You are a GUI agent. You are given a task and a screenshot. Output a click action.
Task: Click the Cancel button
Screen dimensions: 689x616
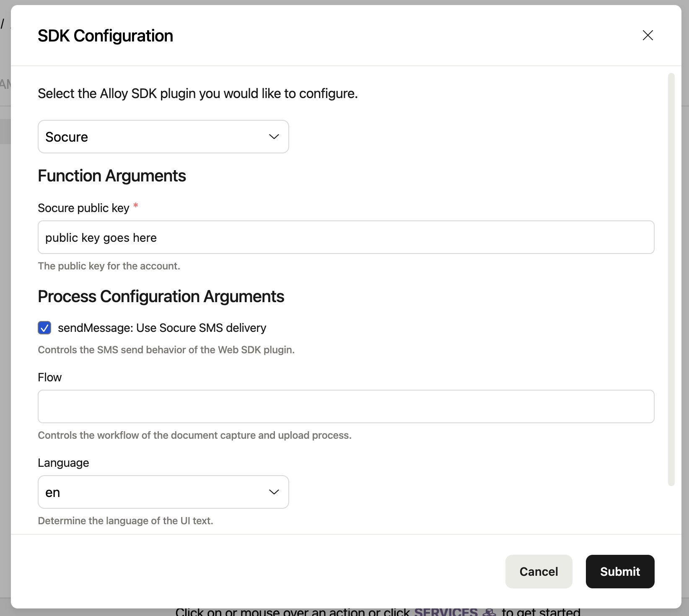pyautogui.click(x=539, y=572)
